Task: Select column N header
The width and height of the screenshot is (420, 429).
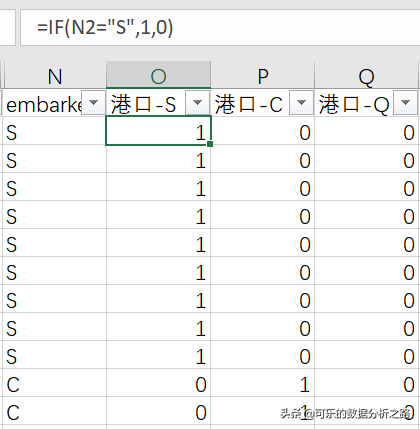Action: click(x=55, y=76)
